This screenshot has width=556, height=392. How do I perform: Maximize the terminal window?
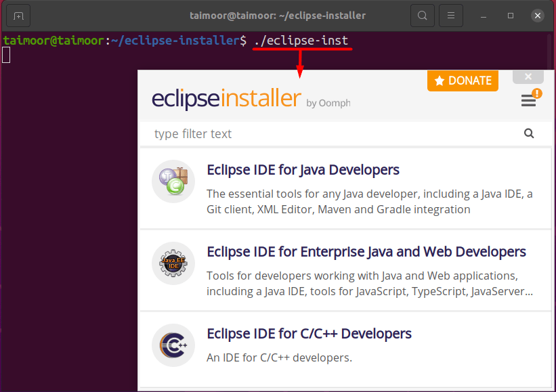pos(510,16)
